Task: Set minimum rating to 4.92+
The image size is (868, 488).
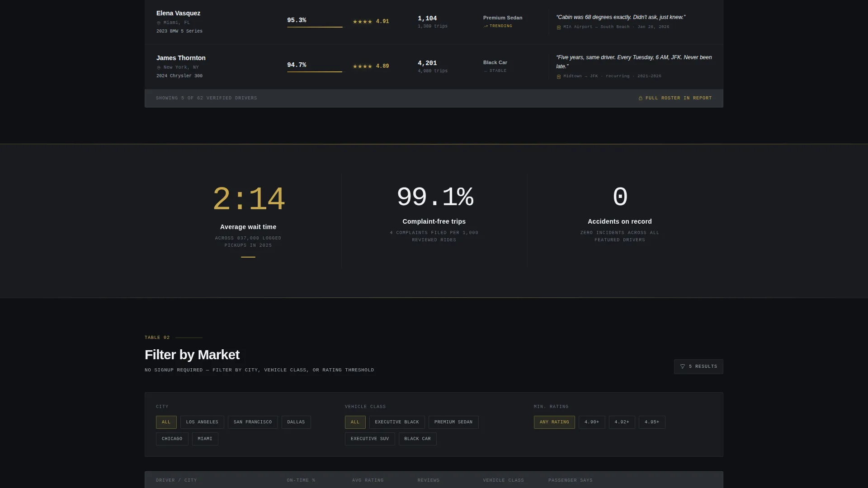Action: pyautogui.click(x=622, y=422)
